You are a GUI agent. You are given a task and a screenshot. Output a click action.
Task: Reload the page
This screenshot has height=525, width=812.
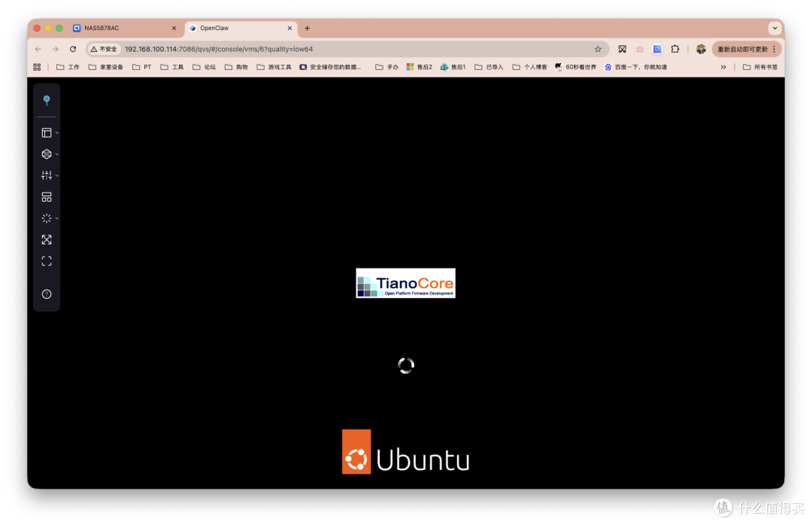coord(73,49)
